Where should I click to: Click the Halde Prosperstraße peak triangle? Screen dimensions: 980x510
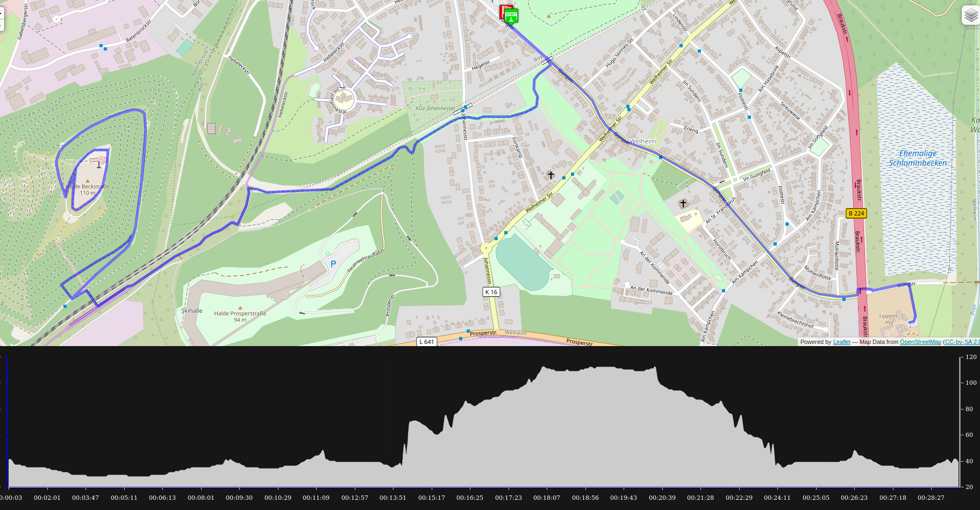pos(240,308)
